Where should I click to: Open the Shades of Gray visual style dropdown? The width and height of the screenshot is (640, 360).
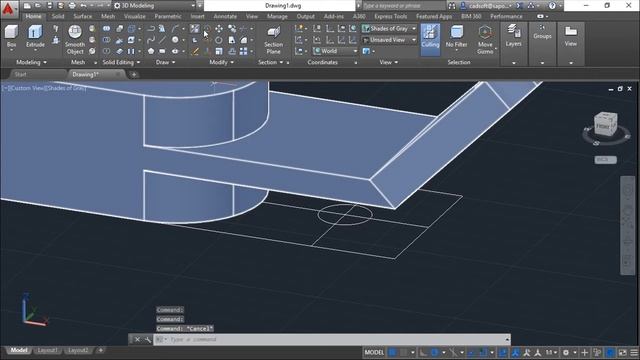[389, 29]
